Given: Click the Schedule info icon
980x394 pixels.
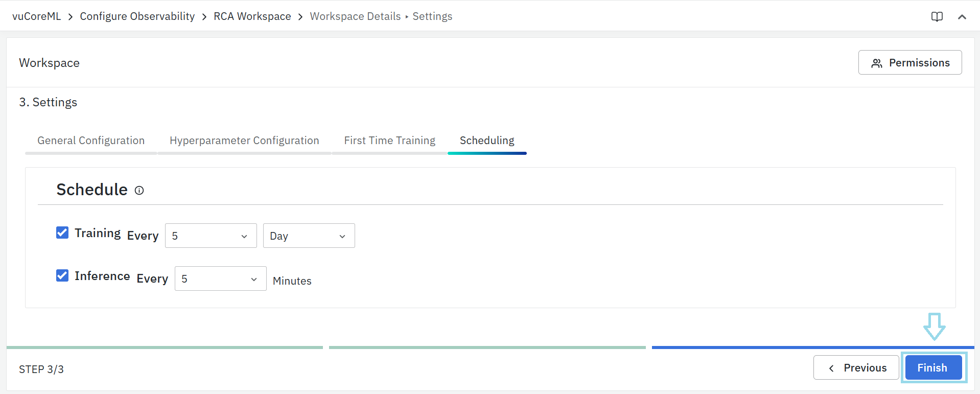Looking at the screenshot, I should pyautogui.click(x=139, y=191).
